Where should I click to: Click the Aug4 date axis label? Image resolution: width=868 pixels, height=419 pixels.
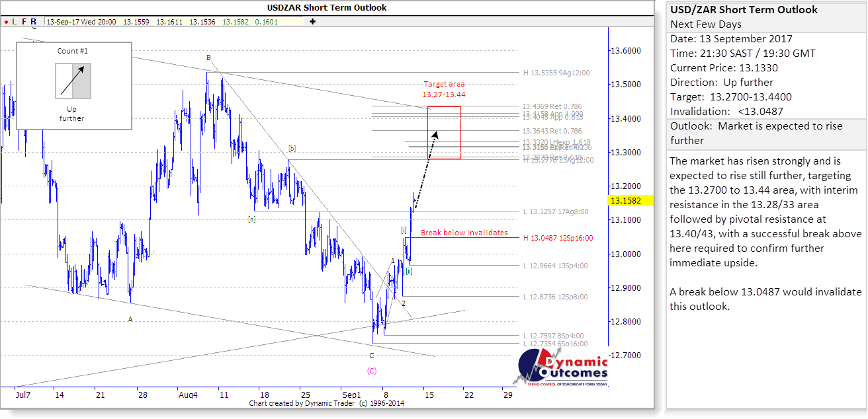188,395
